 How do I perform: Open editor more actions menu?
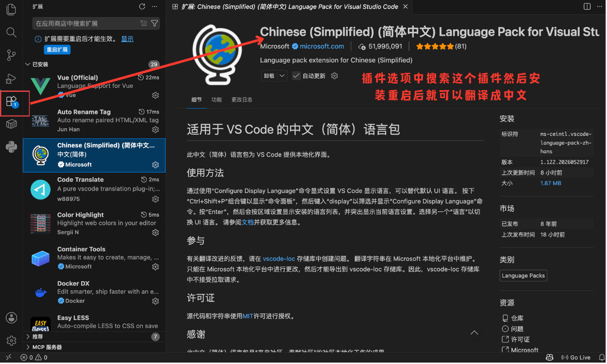tap(599, 7)
